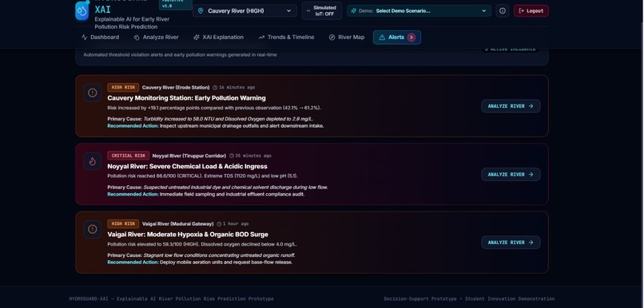The width and height of the screenshot is (644, 308).
Task: Click the Recommended Action text on Noyyal alert
Action: [x=206, y=195]
